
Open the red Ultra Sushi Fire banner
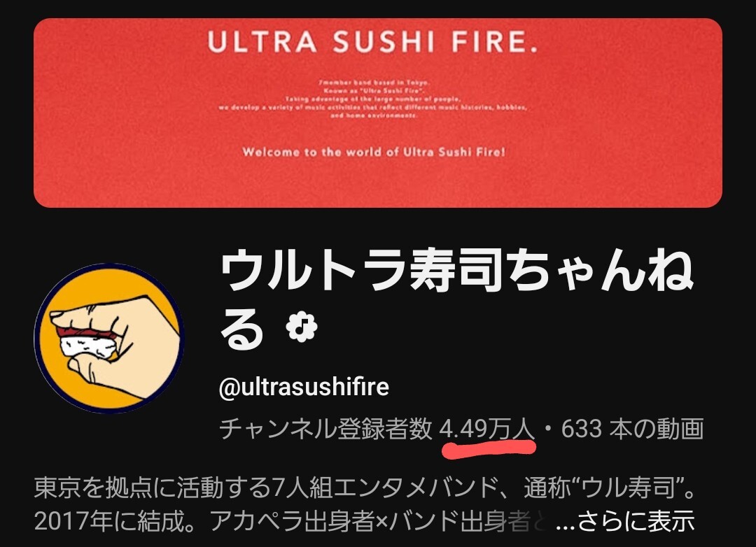(x=377, y=113)
